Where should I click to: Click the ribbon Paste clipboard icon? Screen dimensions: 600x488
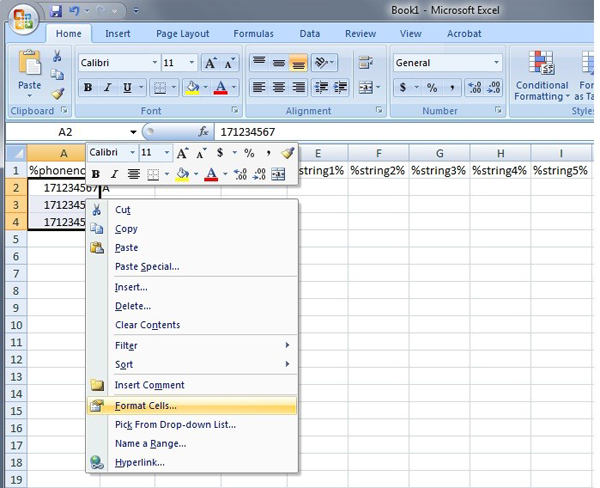pyautogui.click(x=29, y=62)
